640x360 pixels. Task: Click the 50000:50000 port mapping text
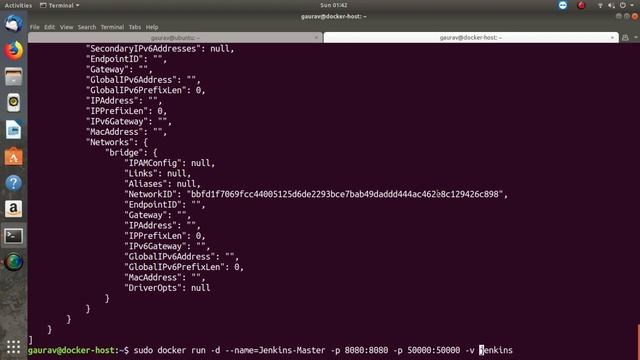point(433,350)
